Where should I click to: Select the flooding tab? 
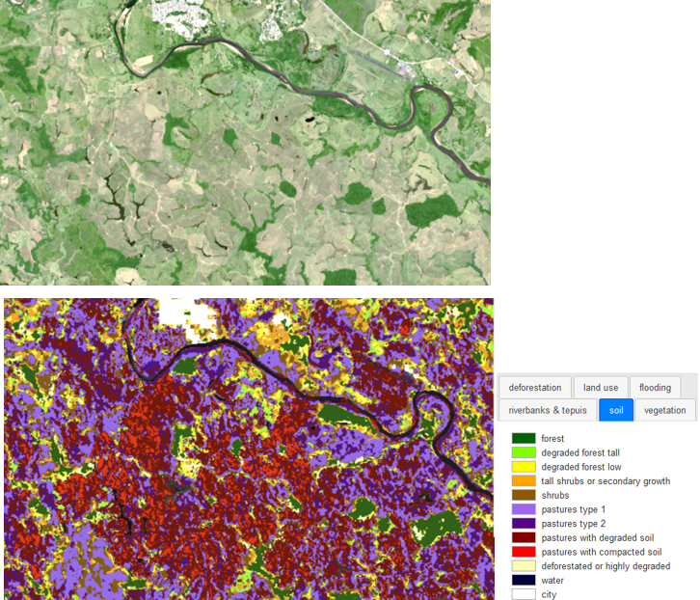tap(655, 388)
